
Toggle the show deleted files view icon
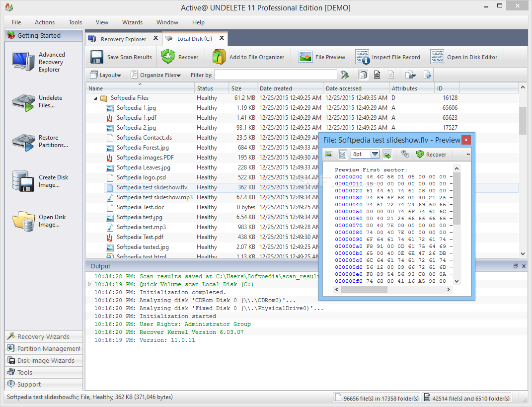coord(391,75)
